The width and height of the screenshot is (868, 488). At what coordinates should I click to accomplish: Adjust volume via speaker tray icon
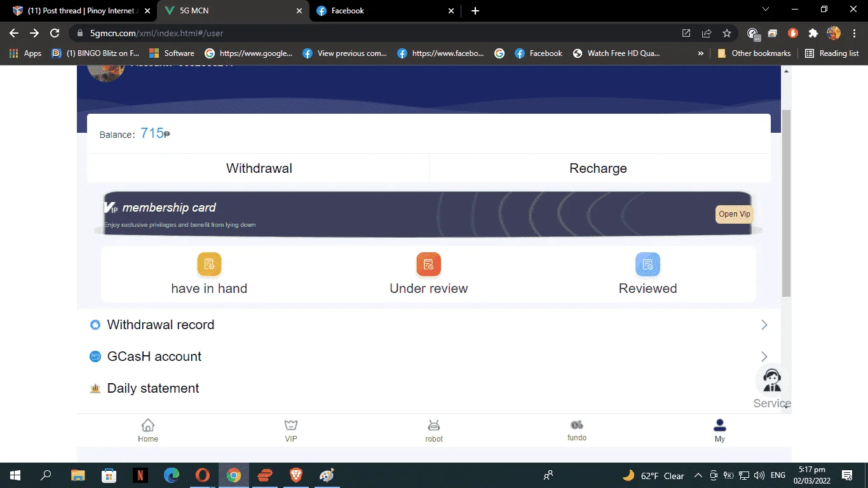coord(759,475)
